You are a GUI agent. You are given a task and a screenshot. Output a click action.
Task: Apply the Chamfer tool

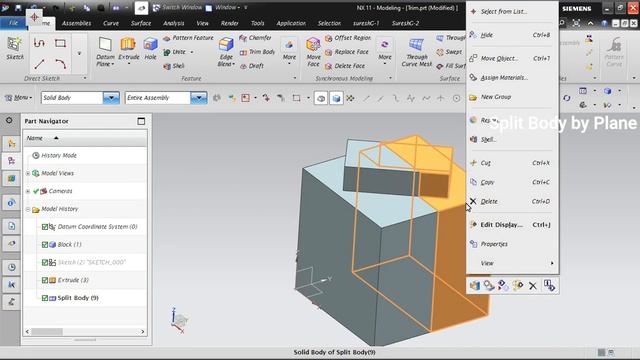[x=256, y=38]
